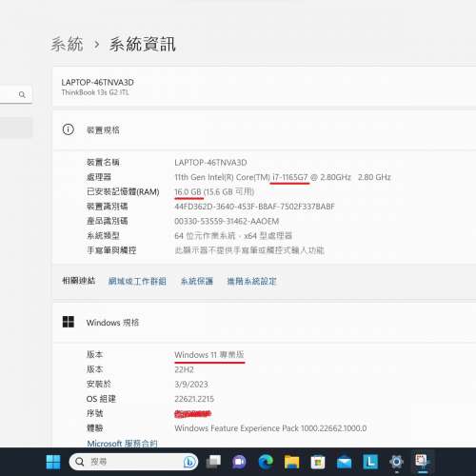Open File Explorer from taskbar
Viewport: 476px width, 476px height.
pyautogui.click(x=291, y=462)
